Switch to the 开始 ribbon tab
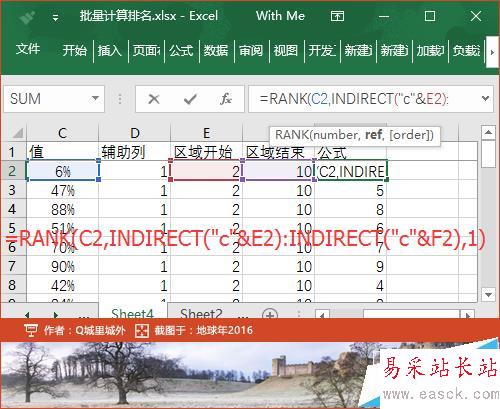The height and width of the screenshot is (409, 500). point(75,50)
